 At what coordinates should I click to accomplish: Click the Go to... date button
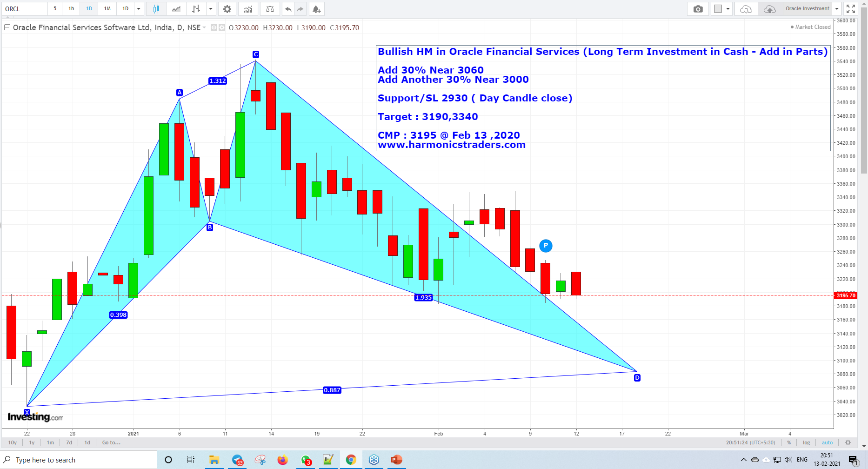coord(111,442)
